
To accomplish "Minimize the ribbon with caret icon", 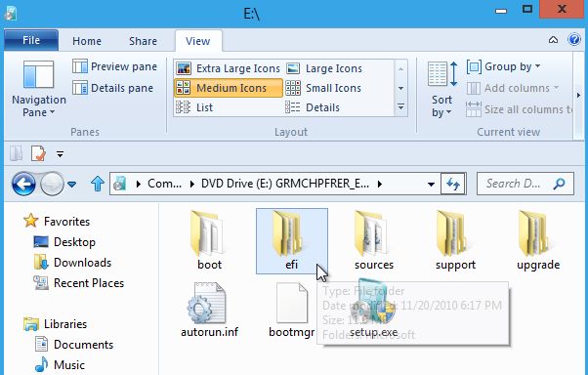I will 553,40.
